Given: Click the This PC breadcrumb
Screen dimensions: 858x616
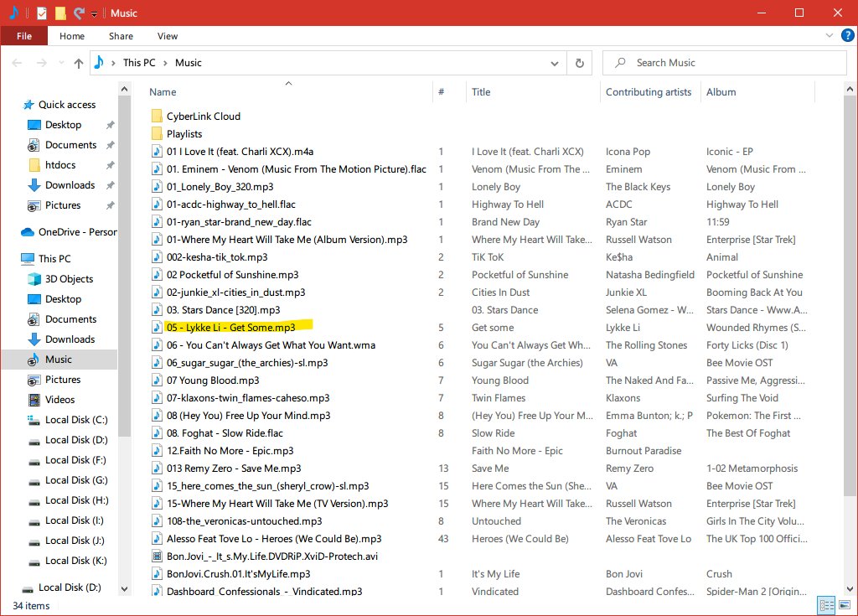Looking at the screenshot, I should (139, 63).
